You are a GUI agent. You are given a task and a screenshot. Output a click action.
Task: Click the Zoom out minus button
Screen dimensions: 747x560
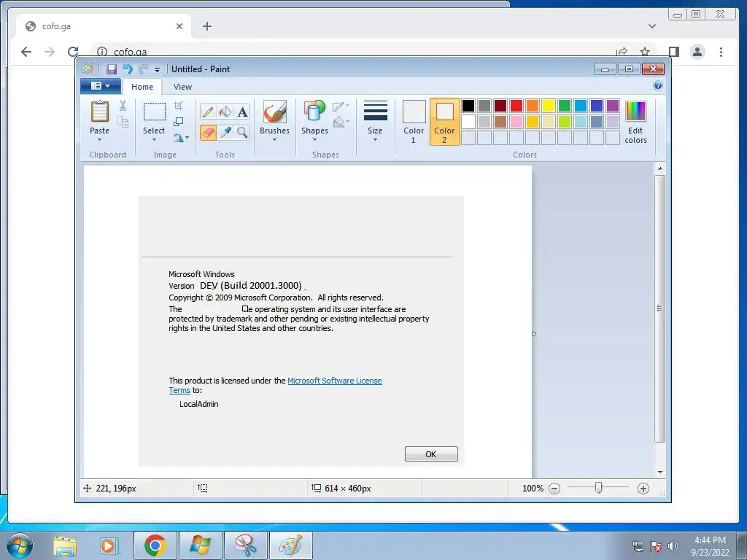(x=554, y=488)
